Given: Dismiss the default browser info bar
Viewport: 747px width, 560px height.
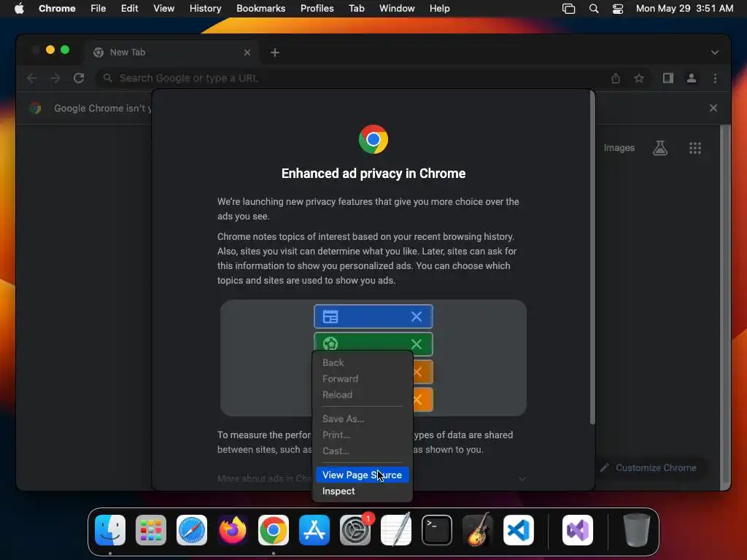Looking at the screenshot, I should pos(713,108).
